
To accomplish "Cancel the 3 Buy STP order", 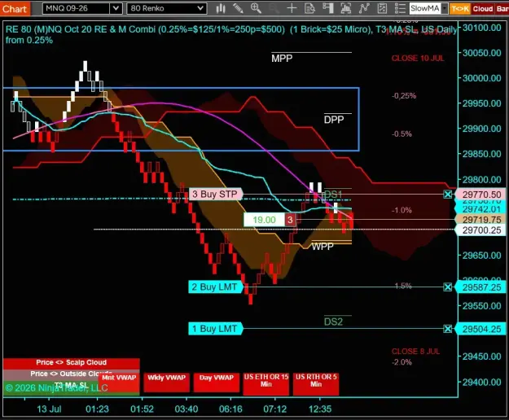I will click(x=448, y=195).
